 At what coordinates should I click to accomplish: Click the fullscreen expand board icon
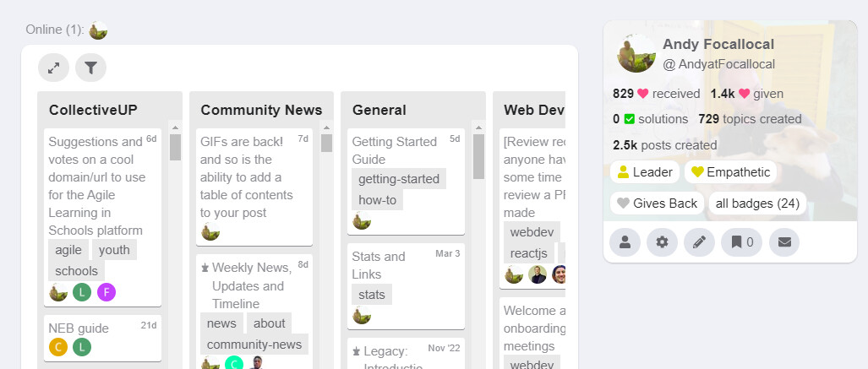click(53, 68)
